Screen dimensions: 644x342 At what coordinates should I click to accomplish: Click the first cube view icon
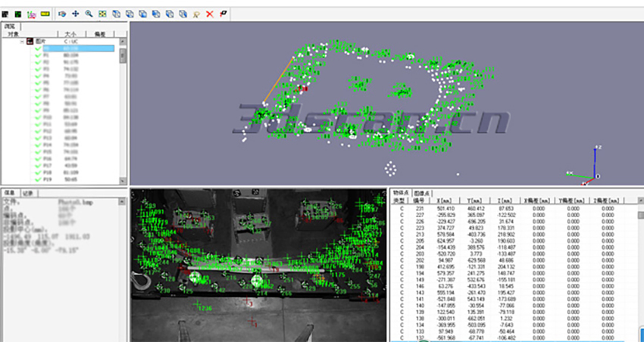(117, 14)
